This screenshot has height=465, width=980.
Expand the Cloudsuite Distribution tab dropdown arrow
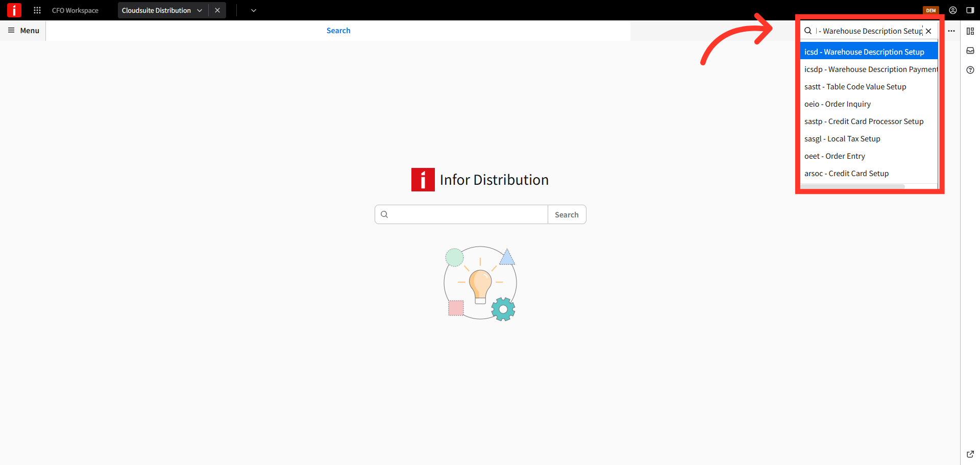coord(200,10)
